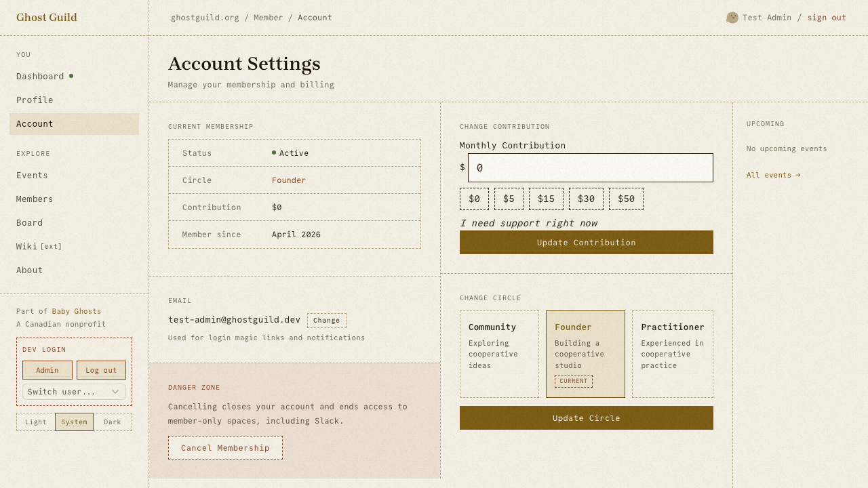
Task: Select the System theme option
Action: click(x=74, y=422)
